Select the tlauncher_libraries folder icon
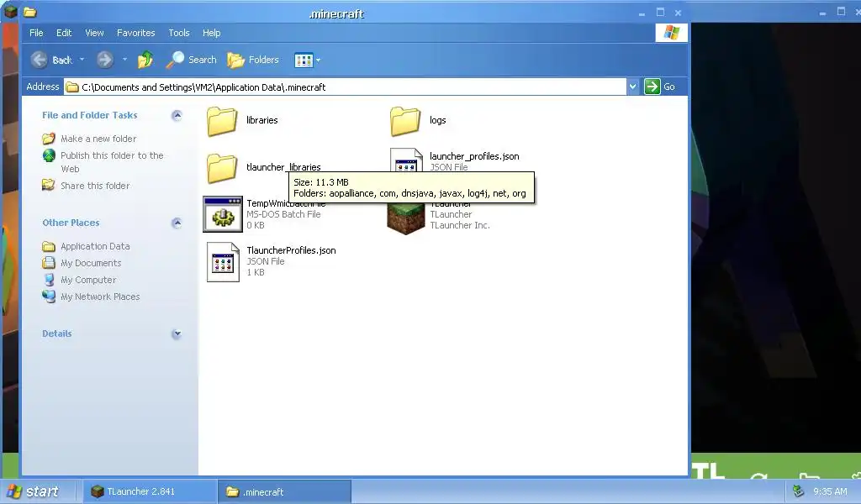This screenshot has height=504, width=861. click(222, 168)
